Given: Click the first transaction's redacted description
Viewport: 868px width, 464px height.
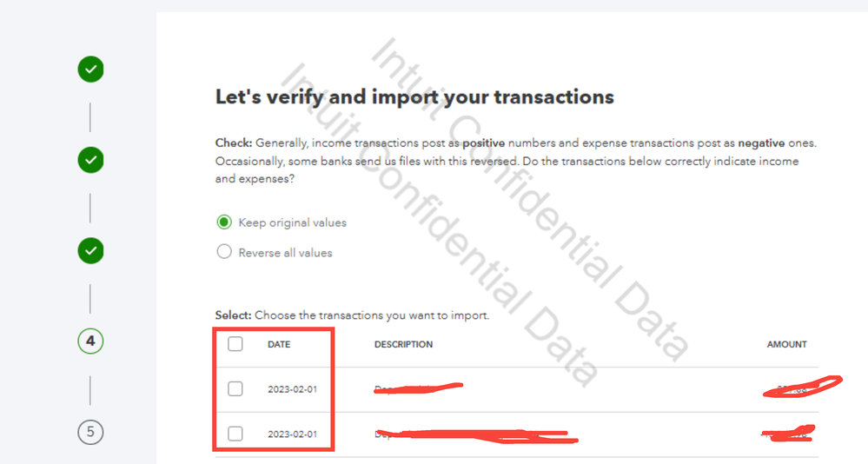Looking at the screenshot, I should click(x=418, y=388).
